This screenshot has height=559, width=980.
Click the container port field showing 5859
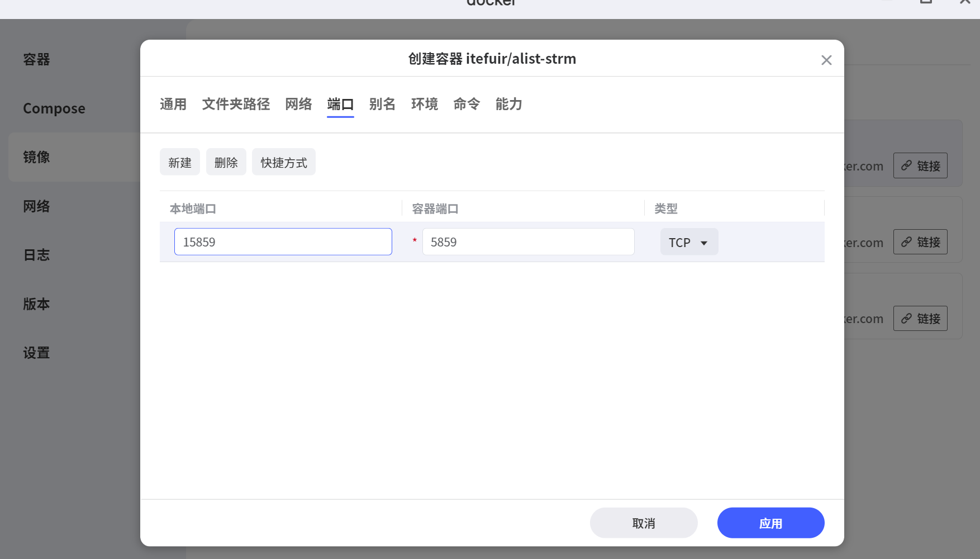528,242
